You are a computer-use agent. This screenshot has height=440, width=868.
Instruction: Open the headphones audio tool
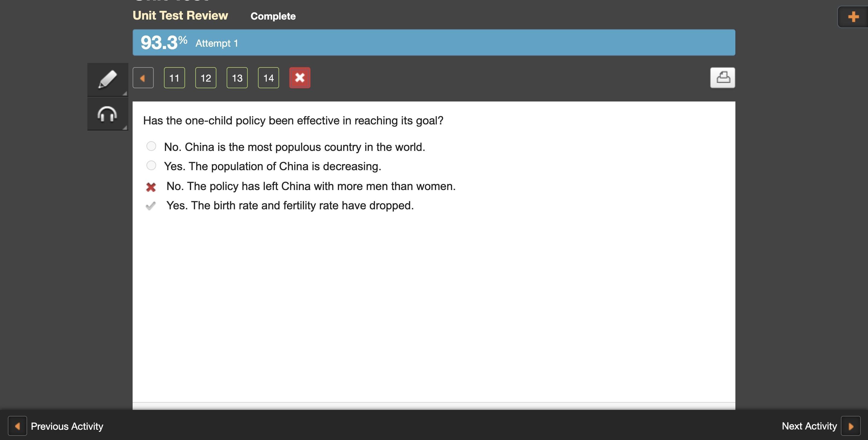coord(107,114)
